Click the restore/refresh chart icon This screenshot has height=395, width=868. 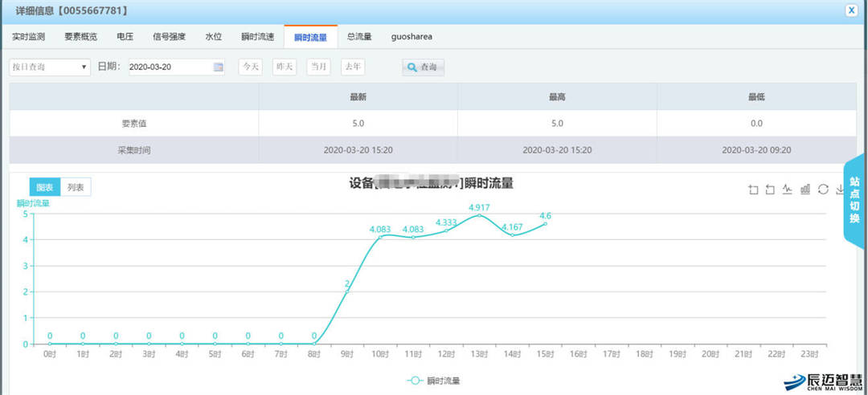[x=823, y=189]
